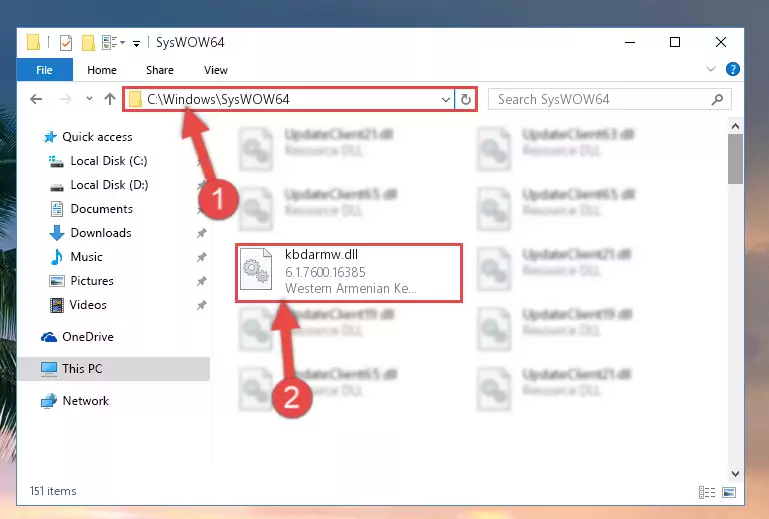The image size is (769, 519).
Task: Click the Properties icon in quick access toolbar
Action: pos(65,43)
